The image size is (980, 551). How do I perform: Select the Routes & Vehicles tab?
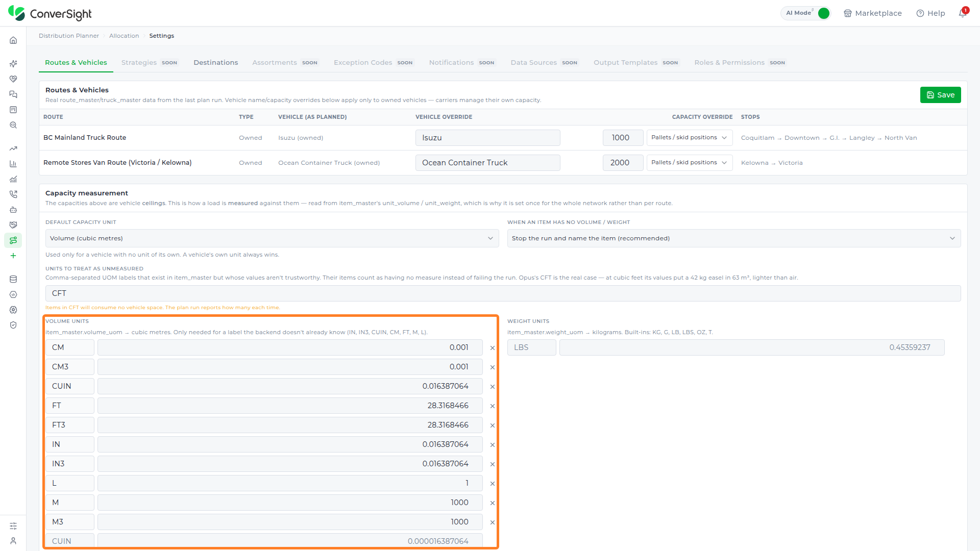76,63
